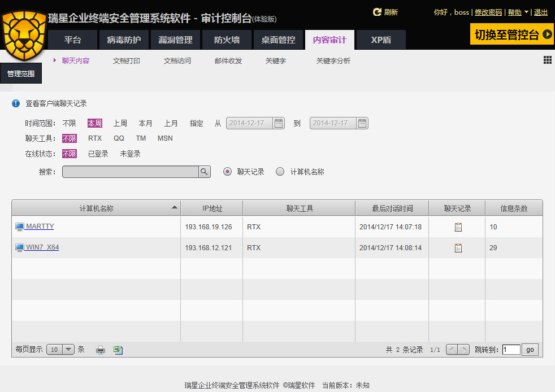This screenshot has width=555, height=392.
Task: Select the 聊天记录 radio button
Action: [228, 172]
